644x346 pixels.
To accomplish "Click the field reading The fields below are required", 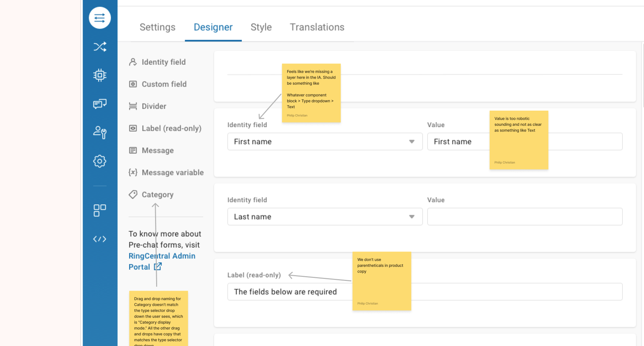I will pyautogui.click(x=425, y=292).
